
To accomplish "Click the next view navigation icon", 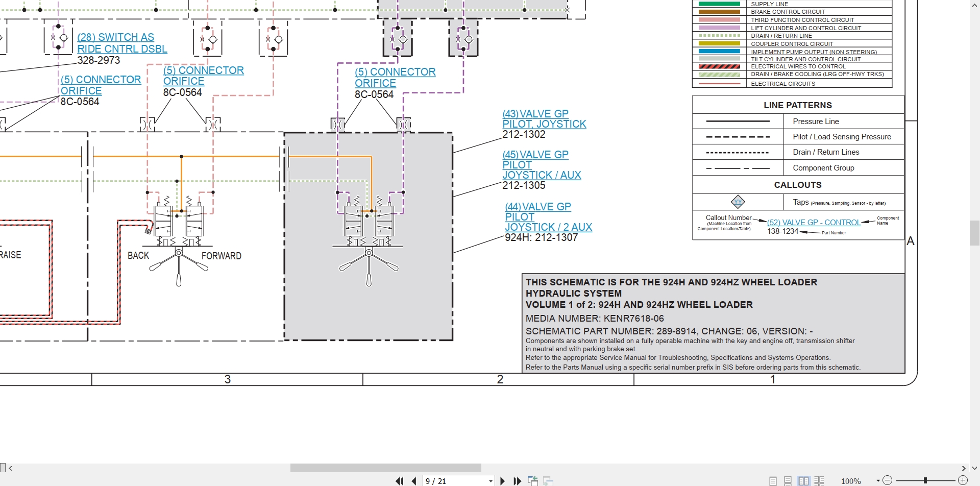I will [x=548, y=481].
